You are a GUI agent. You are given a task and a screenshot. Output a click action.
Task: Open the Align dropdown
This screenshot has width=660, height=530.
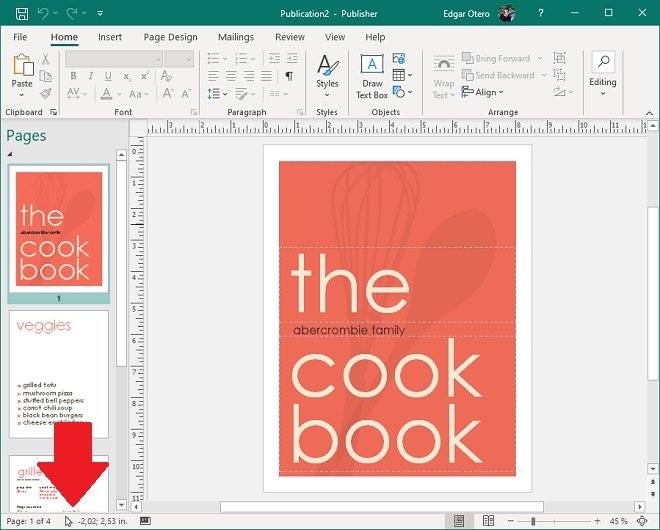tap(483, 92)
